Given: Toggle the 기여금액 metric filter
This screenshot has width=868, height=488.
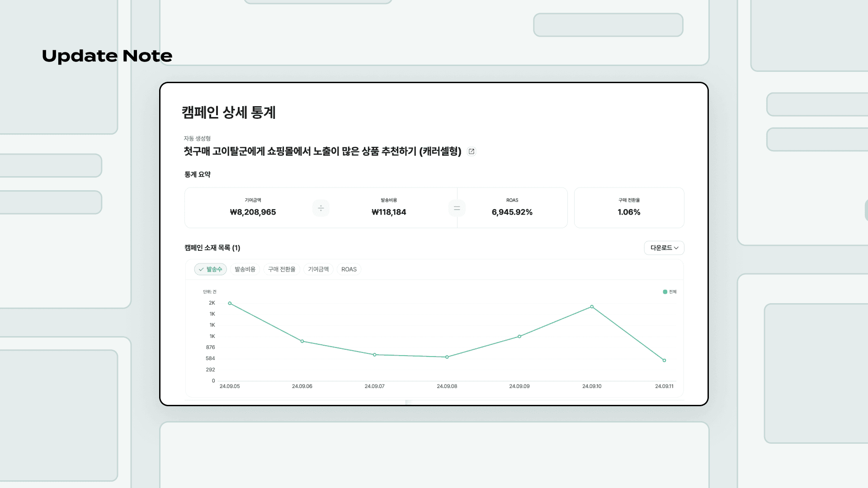Looking at the screenshot, I should tap(318, 269).
